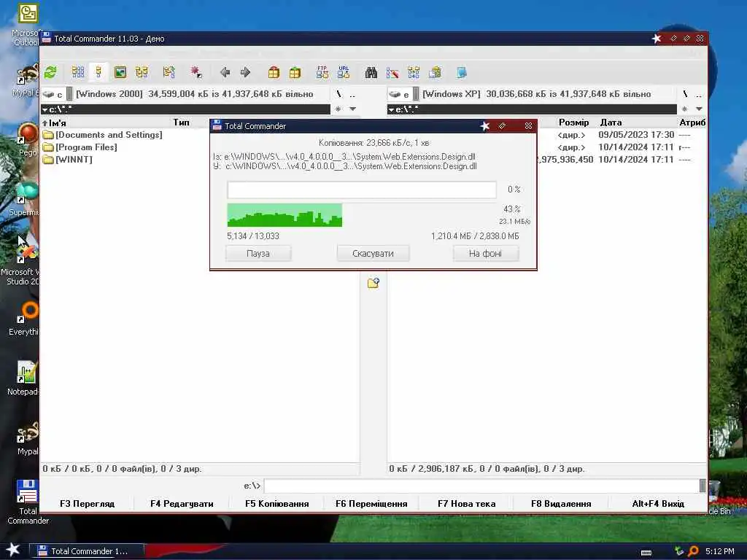Click F8 Видалення button
This screenshot has height=560, width=747.
point(561,504)
